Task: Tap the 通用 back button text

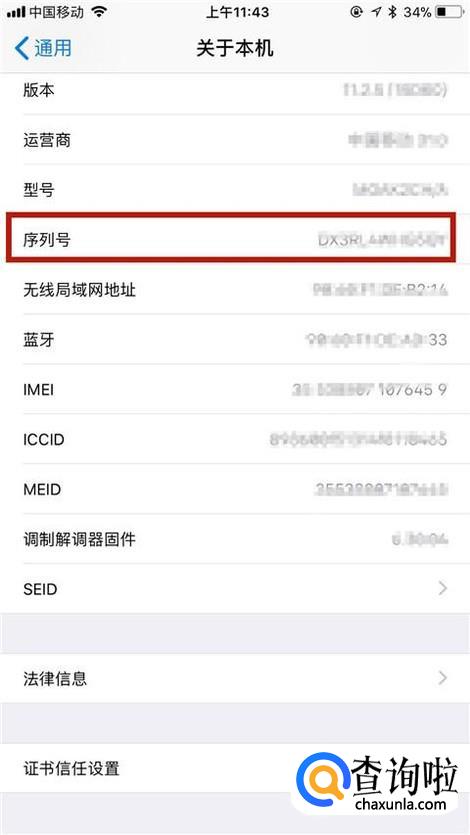Action: click(x=53, y=48)
